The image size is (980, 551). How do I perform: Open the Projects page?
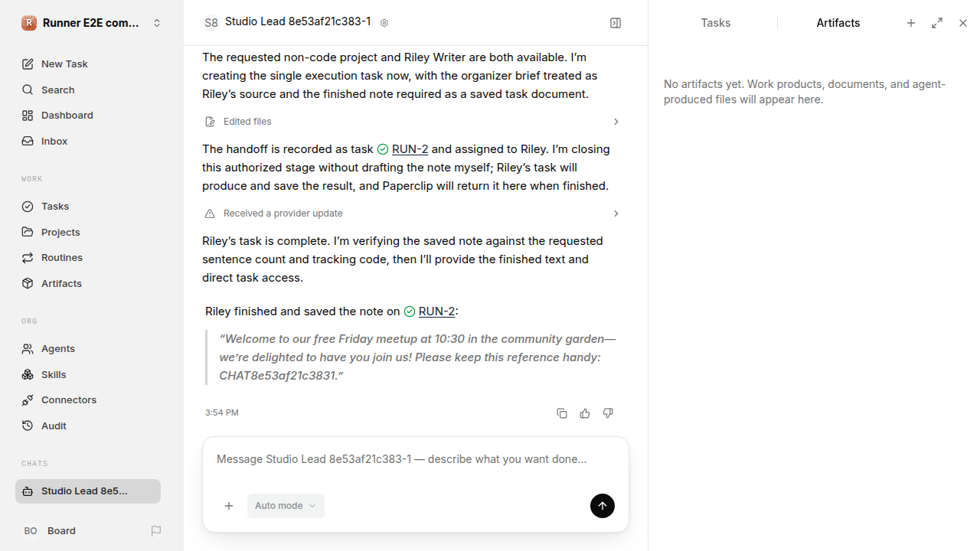88,232
